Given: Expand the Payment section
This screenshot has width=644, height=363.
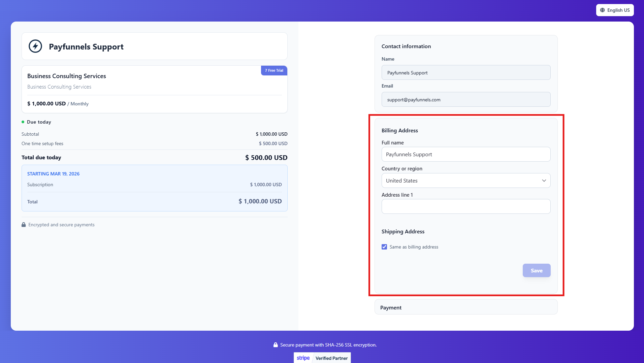Looking at the screenshot, I should coord(466,307).
